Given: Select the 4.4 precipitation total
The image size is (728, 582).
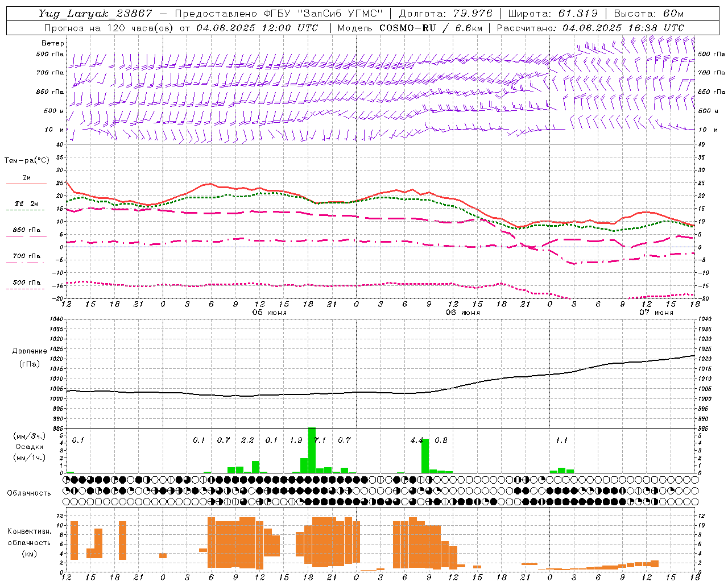Looking at the screenshot, I should (417, 440).
